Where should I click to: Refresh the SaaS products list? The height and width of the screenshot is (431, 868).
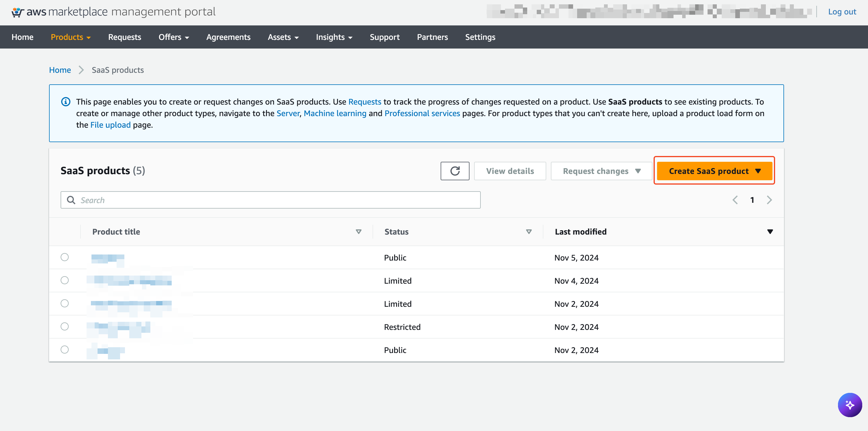[x=454, y=171]
